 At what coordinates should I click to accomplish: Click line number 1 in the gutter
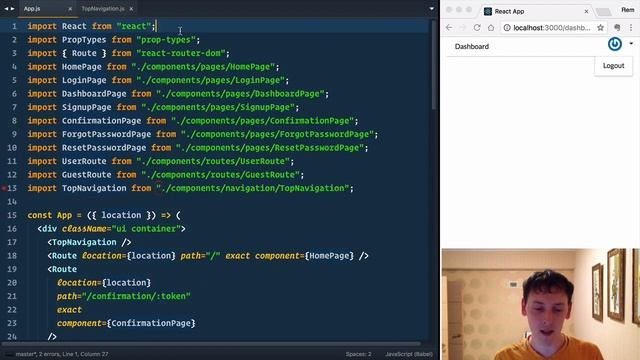[x=14, y=26]
